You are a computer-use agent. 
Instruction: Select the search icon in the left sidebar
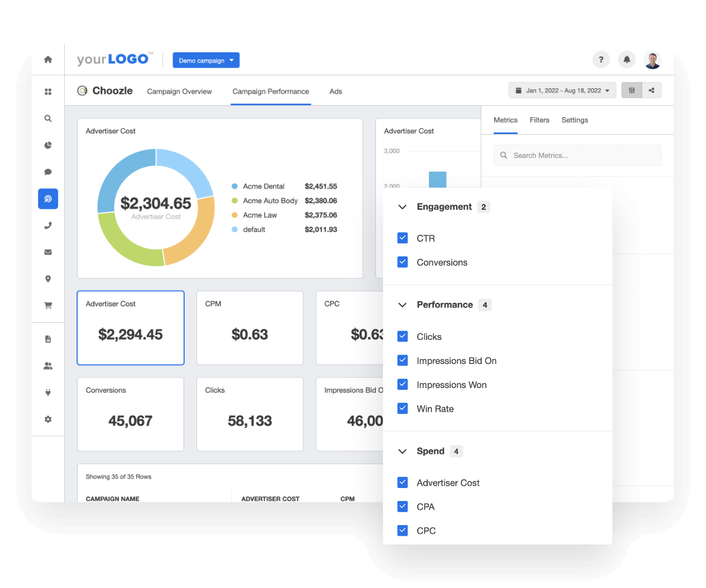(x=48, y=118)
